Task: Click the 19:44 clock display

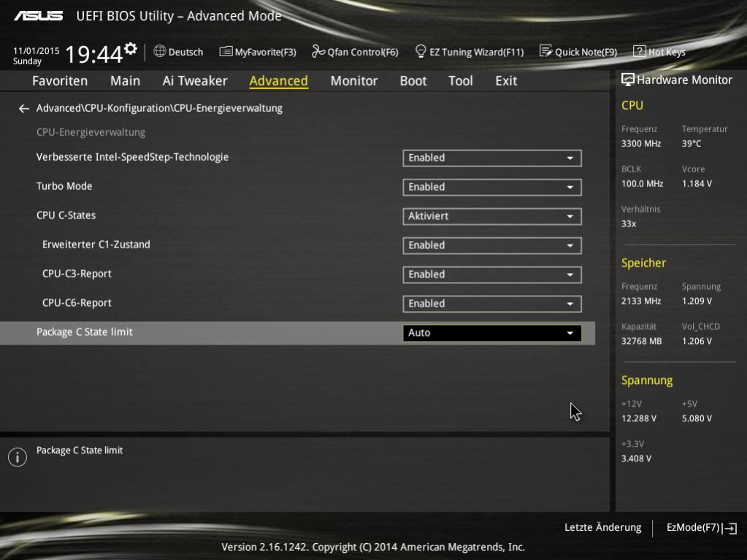Action: pos(94,54)
